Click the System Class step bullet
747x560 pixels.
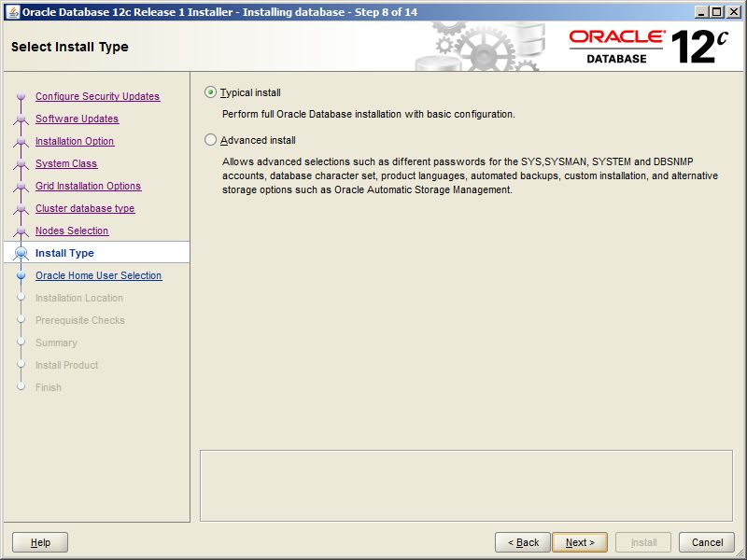click(21, 163)
